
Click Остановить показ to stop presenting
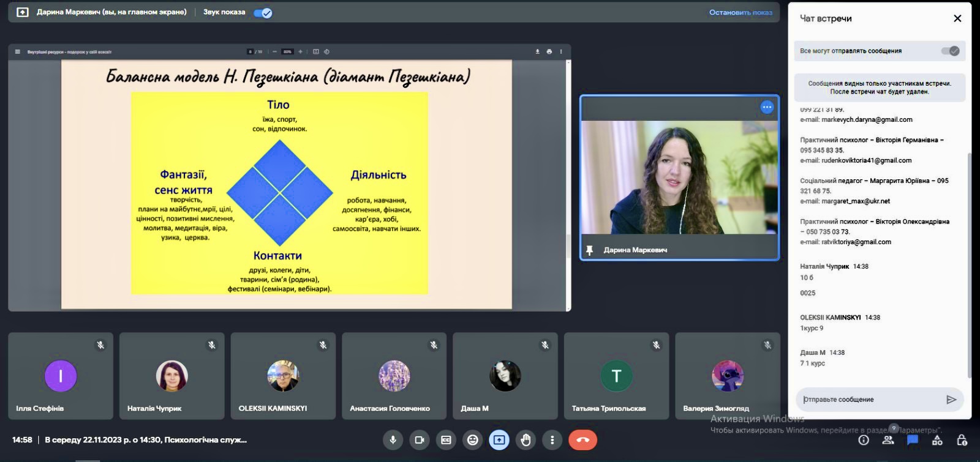point(741,12)
